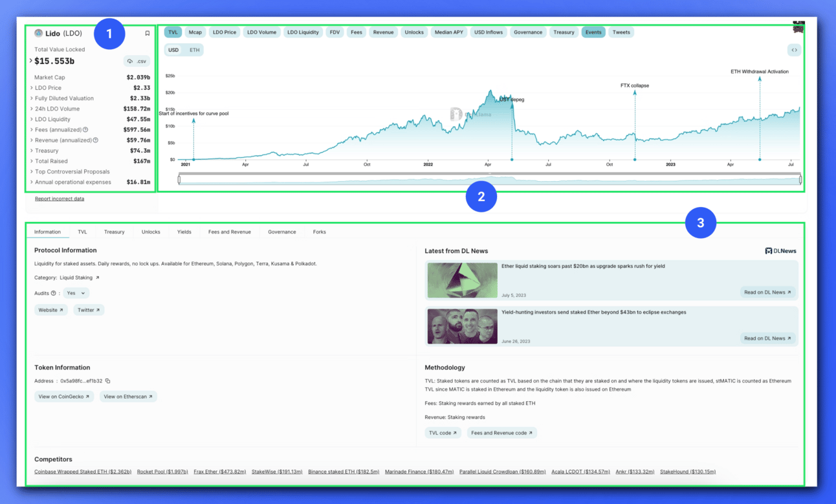Enable the Governance chart series pill
The height and width of the screenshot is (504, 836).
(x=528, y=32)
